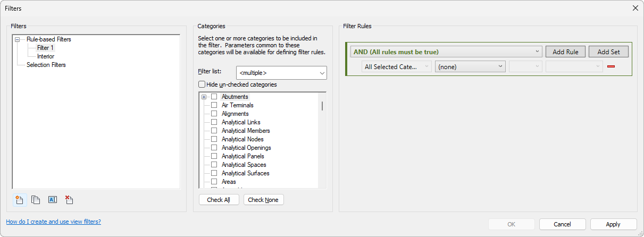Open the Filter list dropdown
This screenshot has width=644, height=237.
pos(281,72)
